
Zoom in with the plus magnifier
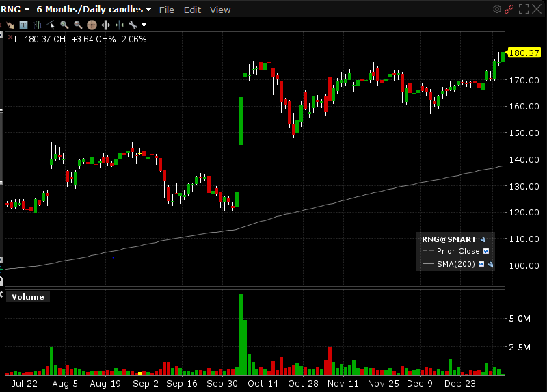[64, 25]
